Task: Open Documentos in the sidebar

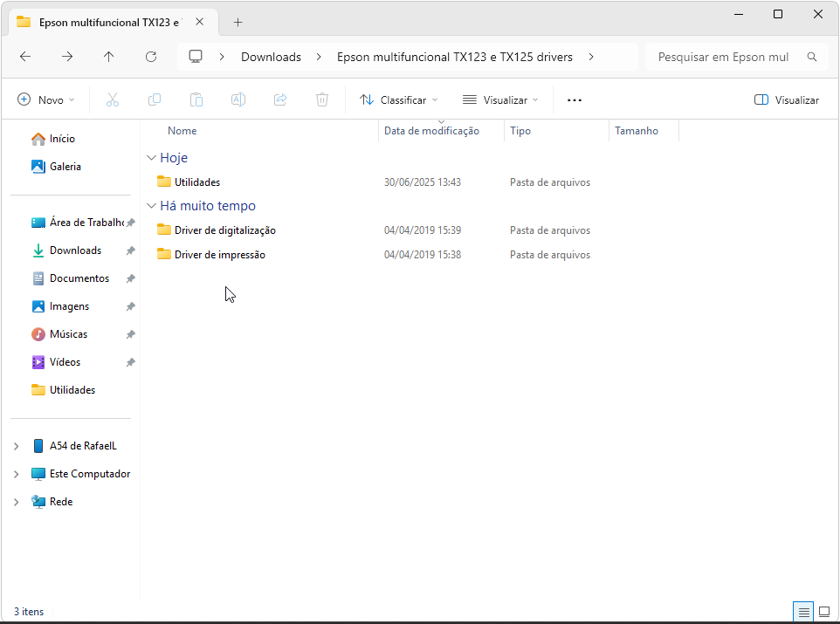Action: click(72, 278)
